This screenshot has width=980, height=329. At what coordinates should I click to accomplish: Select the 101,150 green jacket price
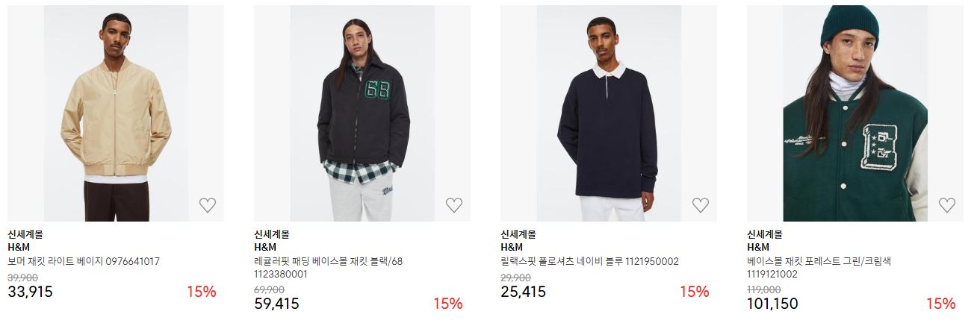[x=772, y=304]
